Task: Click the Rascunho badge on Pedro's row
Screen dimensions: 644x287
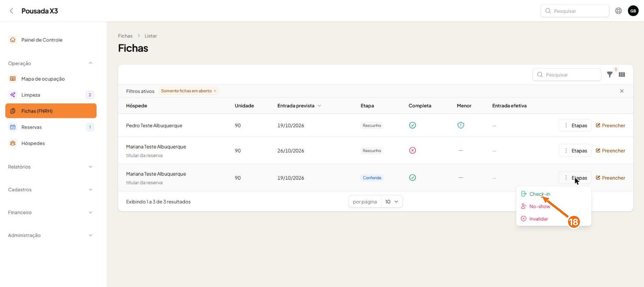Action: coord(372,125)
